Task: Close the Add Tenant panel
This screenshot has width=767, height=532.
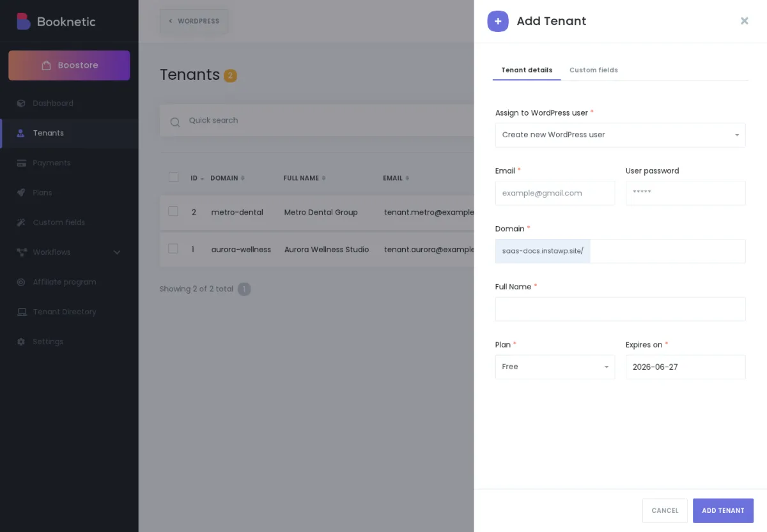Action: [745, 21]
